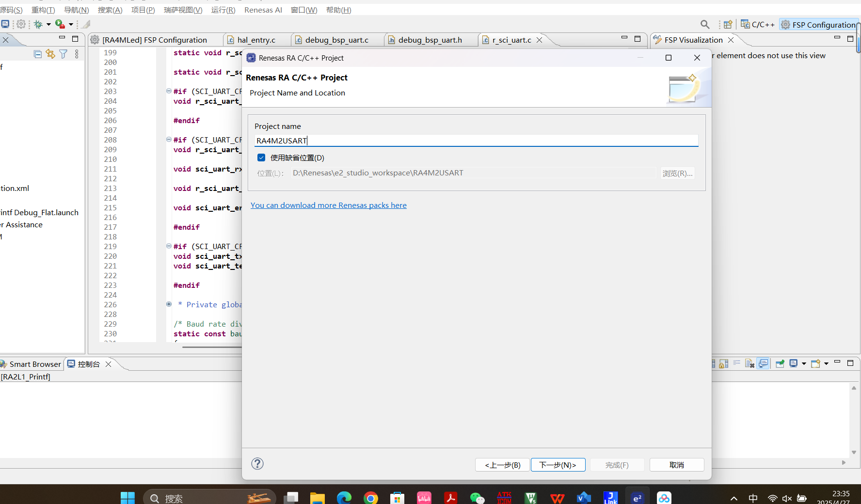
Task: Open Chrome from the Windows taskbar
Action: pos(371,498)
